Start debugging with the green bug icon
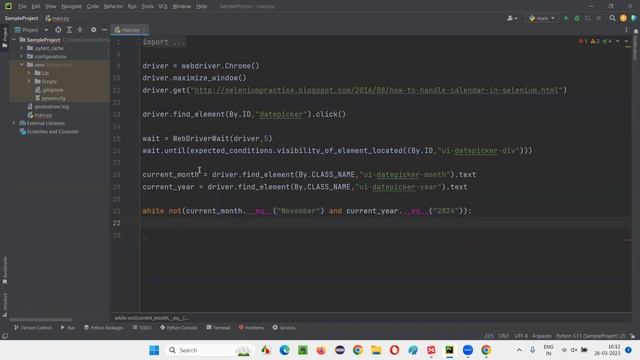640x360 pixels. click(x=577, y=18)
